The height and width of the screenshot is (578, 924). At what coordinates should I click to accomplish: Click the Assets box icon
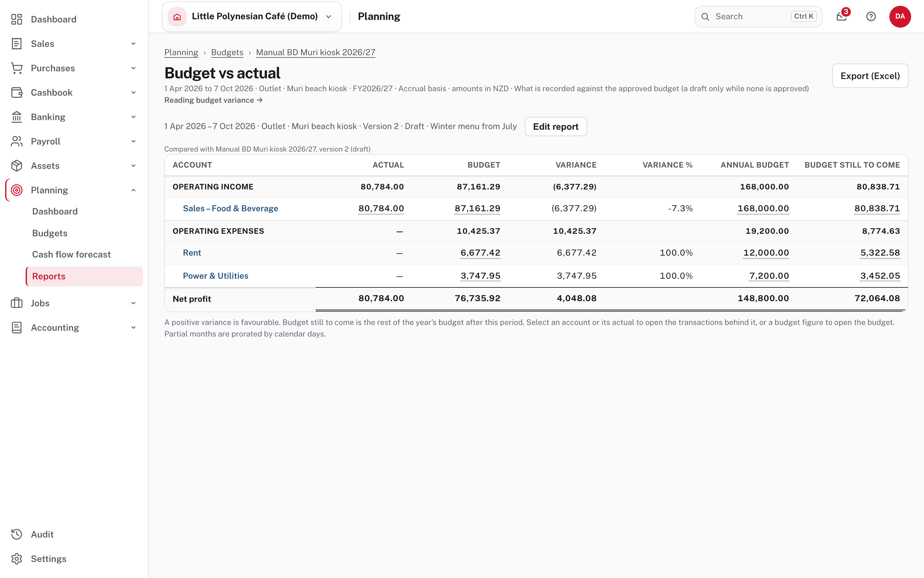pyautogui.click(x=17, y=166)
